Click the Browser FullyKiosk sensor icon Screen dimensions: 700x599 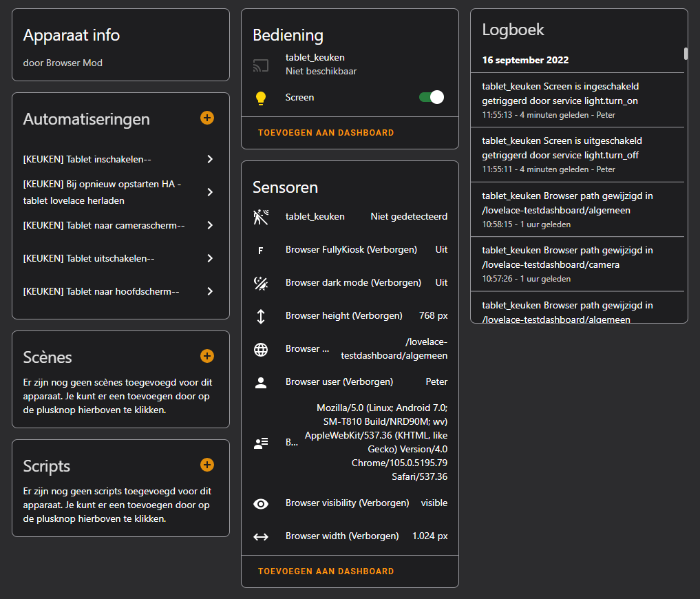pos(261,249)
